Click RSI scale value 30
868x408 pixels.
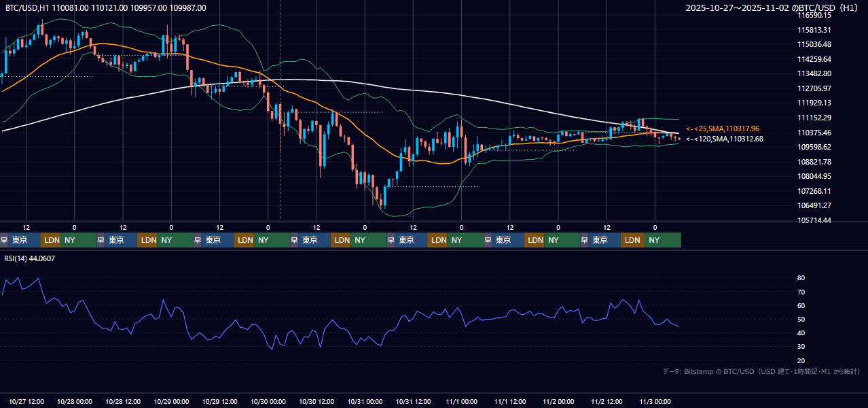(801, 347)
